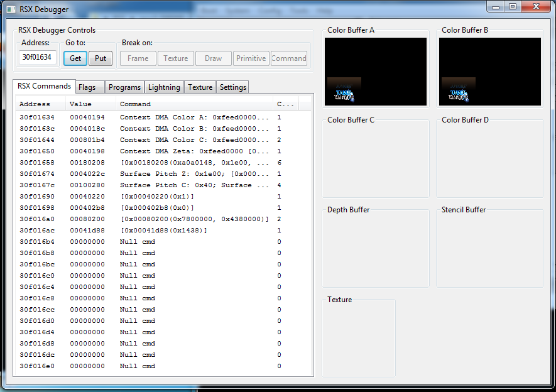Screen dimensions: 556x392
Task: Select the Surface Pitch C row
Action: pyautogui.click(x=163, y=185)
